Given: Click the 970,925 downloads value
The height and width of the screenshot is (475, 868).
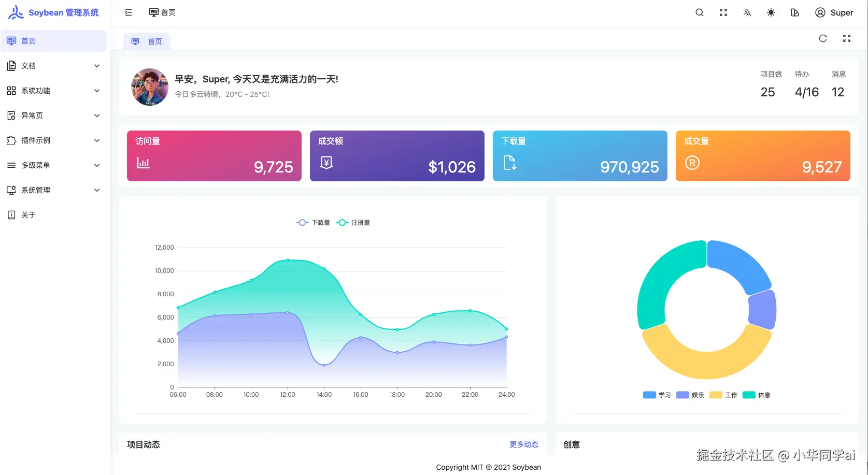Looking at the screenshot, I should [x=630, y=167].
